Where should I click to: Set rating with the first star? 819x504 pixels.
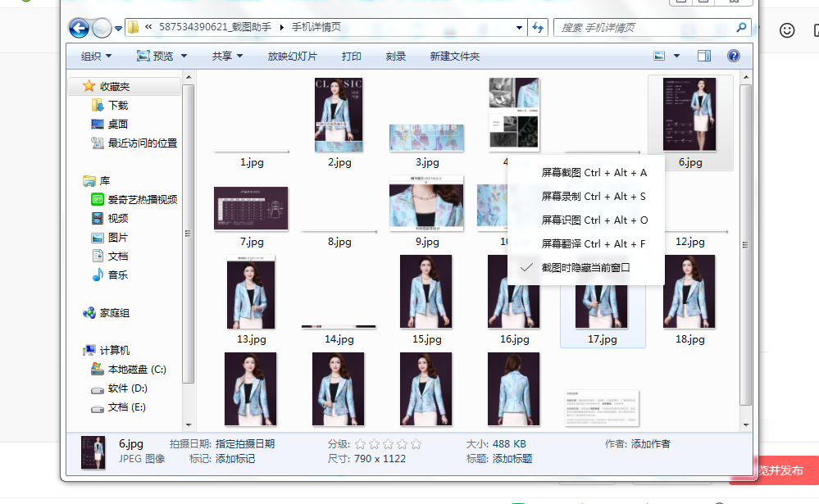pyautogui.click(x=361, y=444)
